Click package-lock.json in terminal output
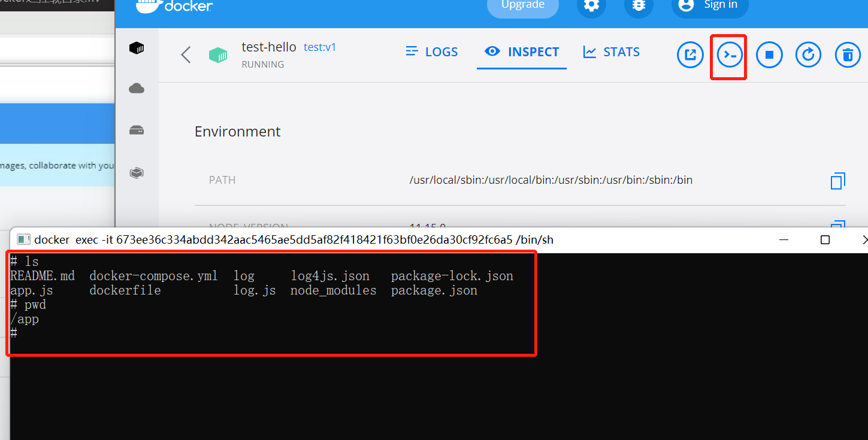 pyautogui.click(x=452, y=276)
